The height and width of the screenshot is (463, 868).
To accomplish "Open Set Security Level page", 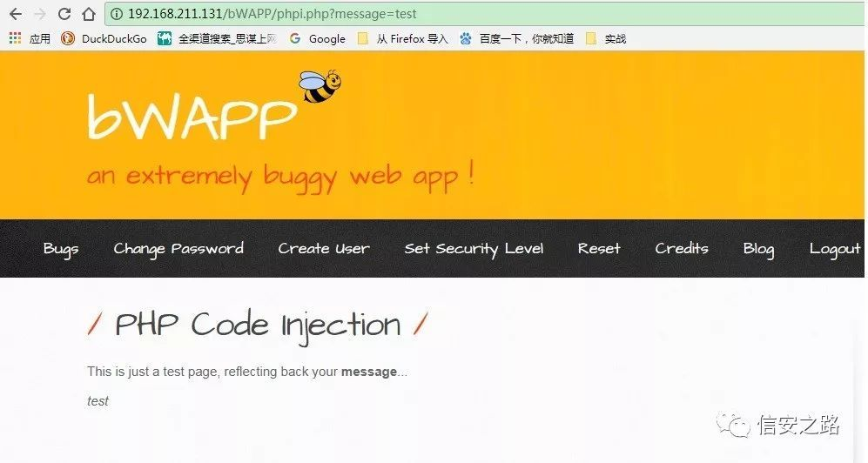I will coord(474,249).
